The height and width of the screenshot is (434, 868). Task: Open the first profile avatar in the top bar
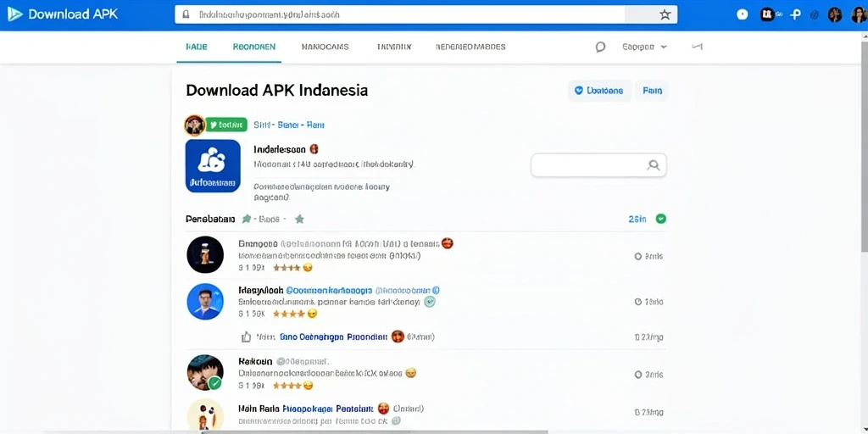835,15
